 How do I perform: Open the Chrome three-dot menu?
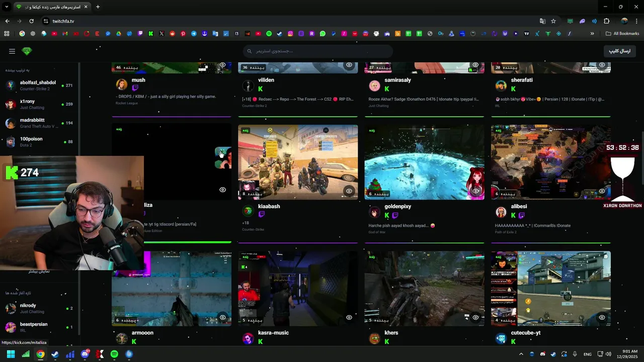click(x=637, y=21)
